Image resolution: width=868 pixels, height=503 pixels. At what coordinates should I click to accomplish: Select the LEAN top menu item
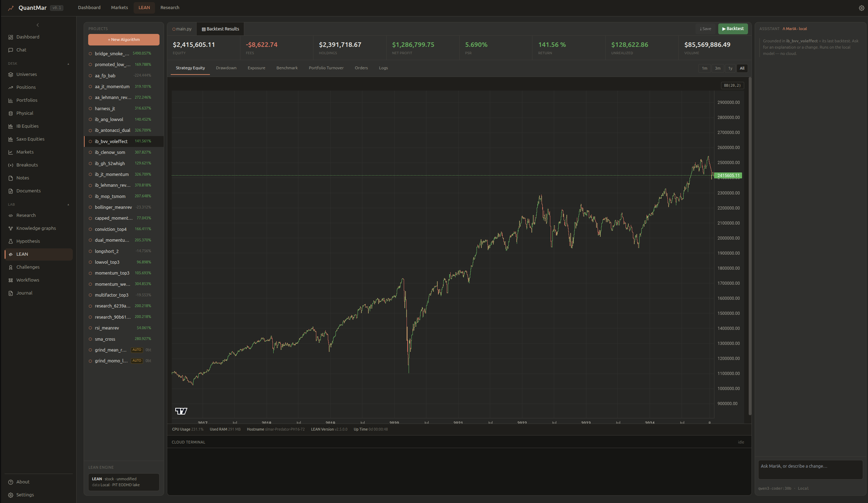click(x=144, y=8)
